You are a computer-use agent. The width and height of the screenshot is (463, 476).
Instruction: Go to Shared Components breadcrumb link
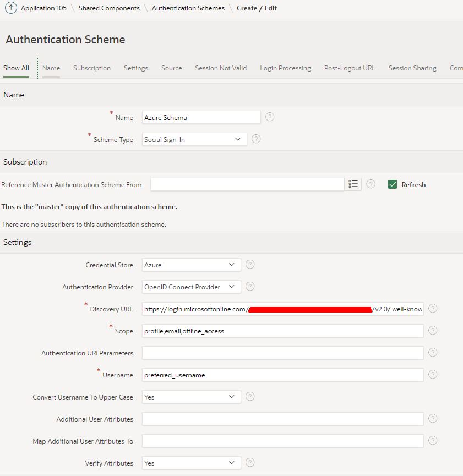pyautogui.click(x=109, y=8)
